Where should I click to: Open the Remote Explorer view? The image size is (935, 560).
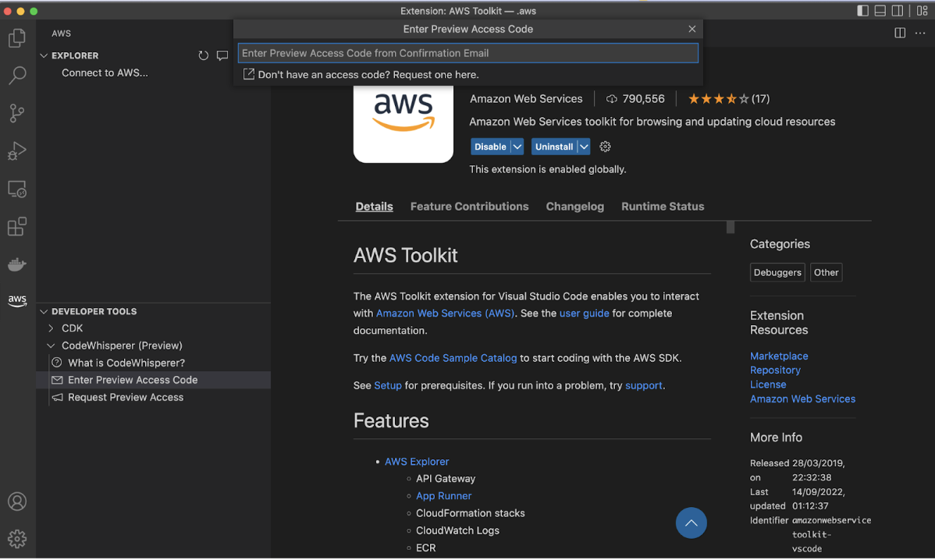pyautogui.click(x=17, y=189)
